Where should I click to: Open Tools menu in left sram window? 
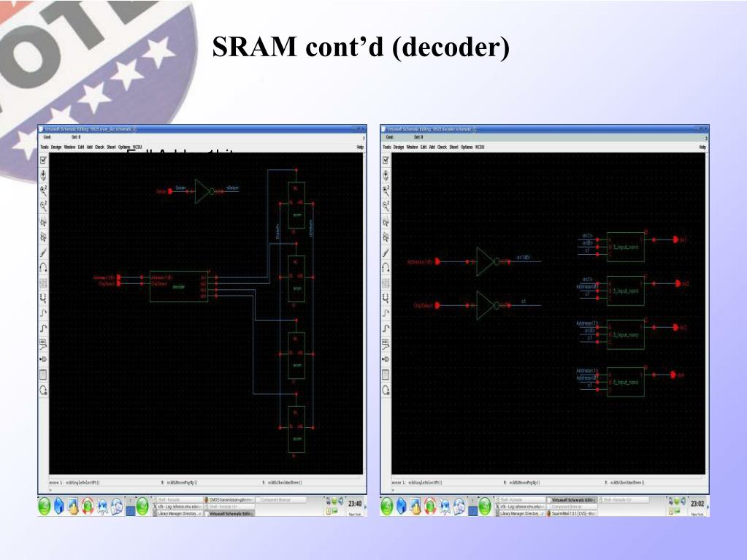(x=45, y=147)
